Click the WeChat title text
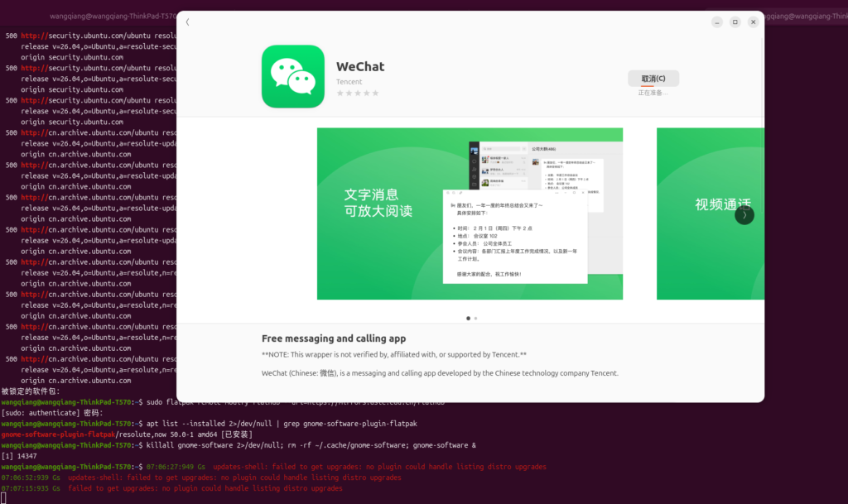848x504 pixels. 360,66
